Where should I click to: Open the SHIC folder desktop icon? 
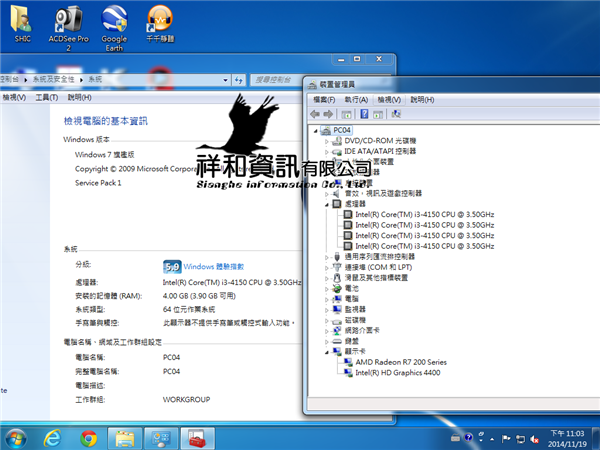click(x=22, y=24)
